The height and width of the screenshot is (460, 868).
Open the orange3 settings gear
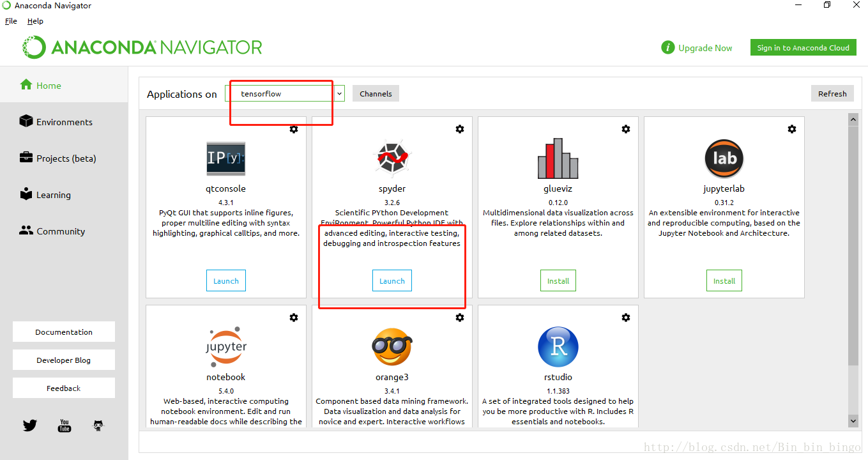pos(460,318)
